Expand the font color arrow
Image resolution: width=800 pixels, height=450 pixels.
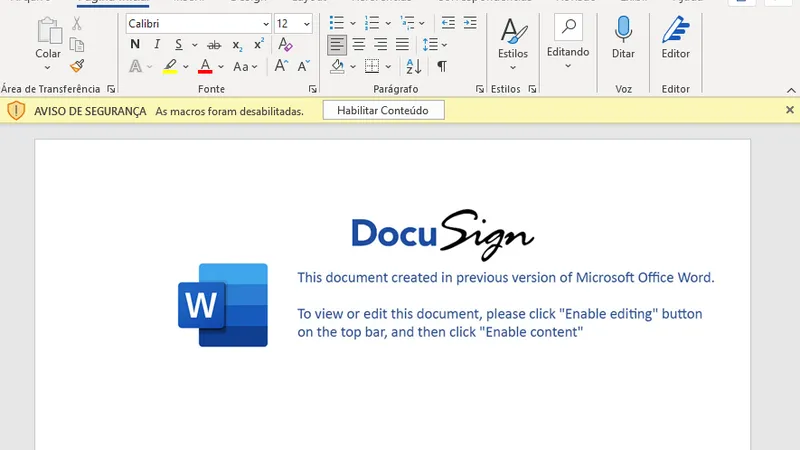point(220,67)
